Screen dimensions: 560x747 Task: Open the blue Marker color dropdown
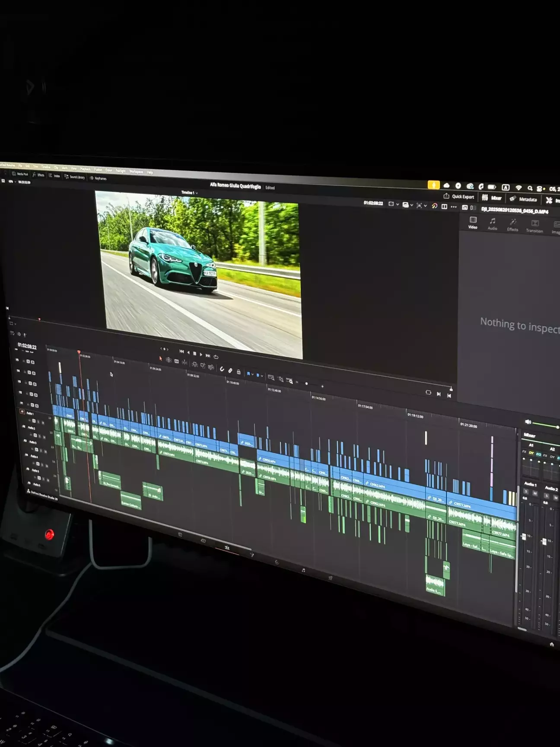tap(262, 376)
